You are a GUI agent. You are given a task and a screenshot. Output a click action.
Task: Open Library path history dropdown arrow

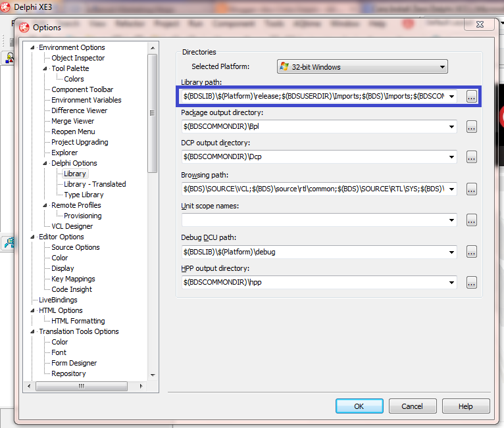click(451, 97)
